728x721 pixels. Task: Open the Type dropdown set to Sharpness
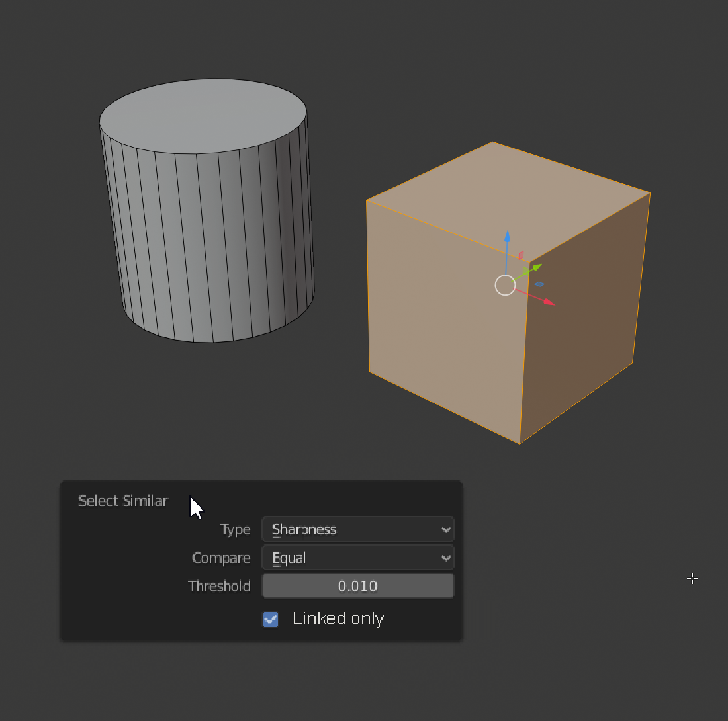[x=357, y=529]
